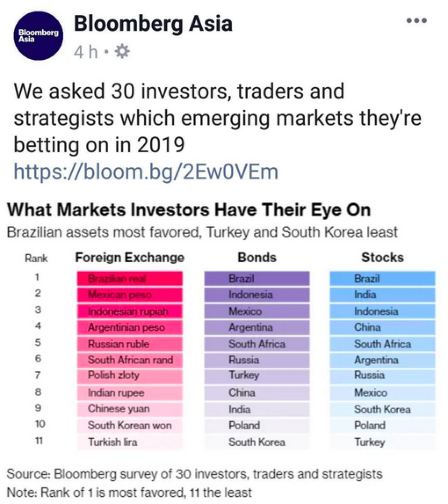Open the bloom.bg article link
The width and height of the screenshot is (448, 504).
(146, 171)
